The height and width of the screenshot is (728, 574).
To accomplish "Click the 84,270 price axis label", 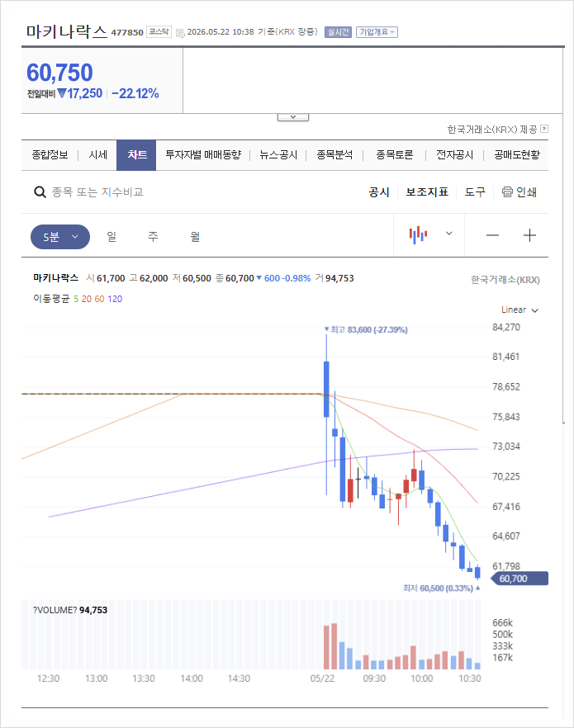I will click(x=506, y=328).
